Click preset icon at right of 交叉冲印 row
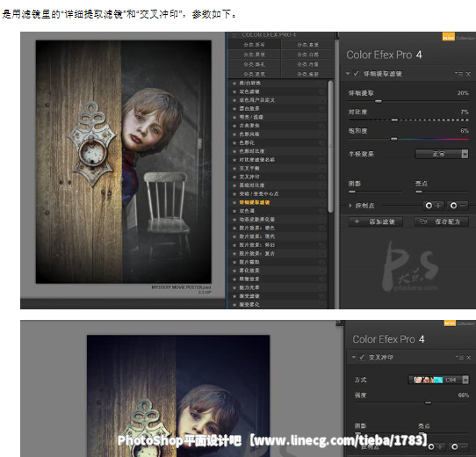The width and height of the screenshot is (476, 457). [x=321, y=177]
